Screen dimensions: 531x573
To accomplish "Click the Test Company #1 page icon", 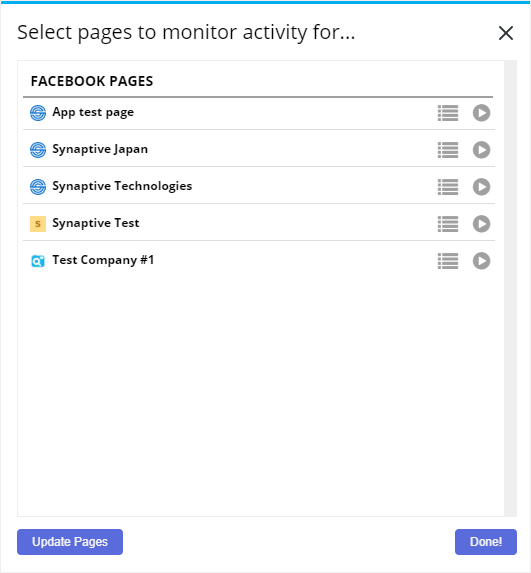I will 38,261.
